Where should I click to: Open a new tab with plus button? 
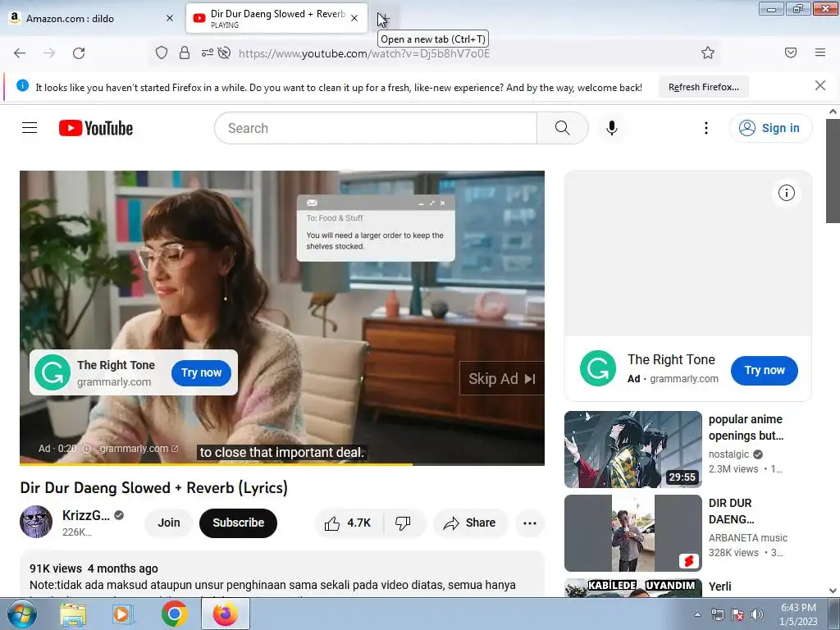click(383, 18)
